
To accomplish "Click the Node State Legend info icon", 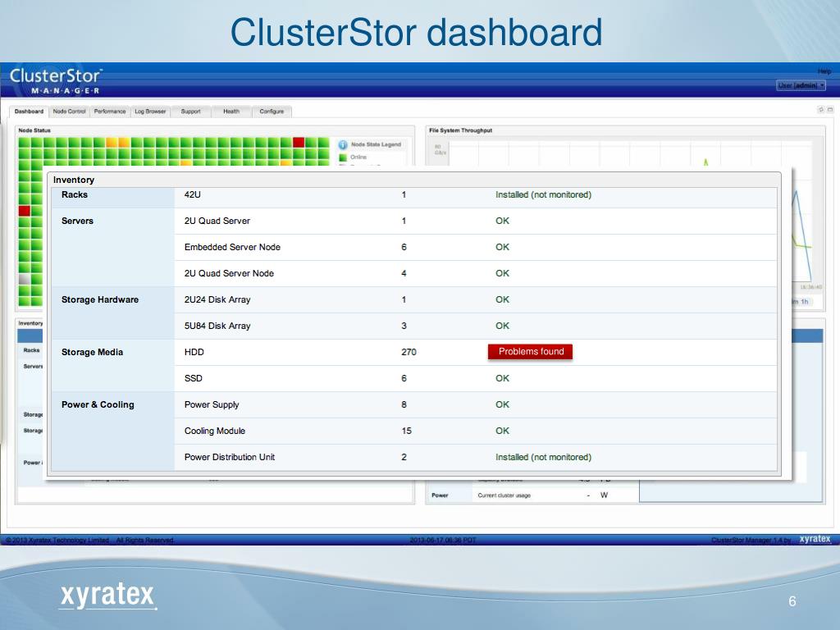I will pyautogui.click(x=343, y=144).
